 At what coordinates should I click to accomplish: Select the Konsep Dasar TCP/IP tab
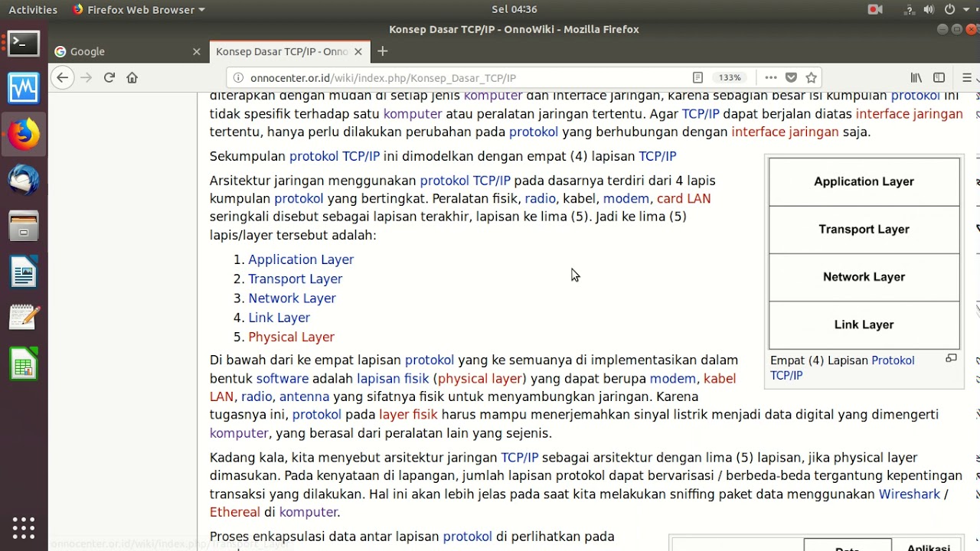[289, 51]
